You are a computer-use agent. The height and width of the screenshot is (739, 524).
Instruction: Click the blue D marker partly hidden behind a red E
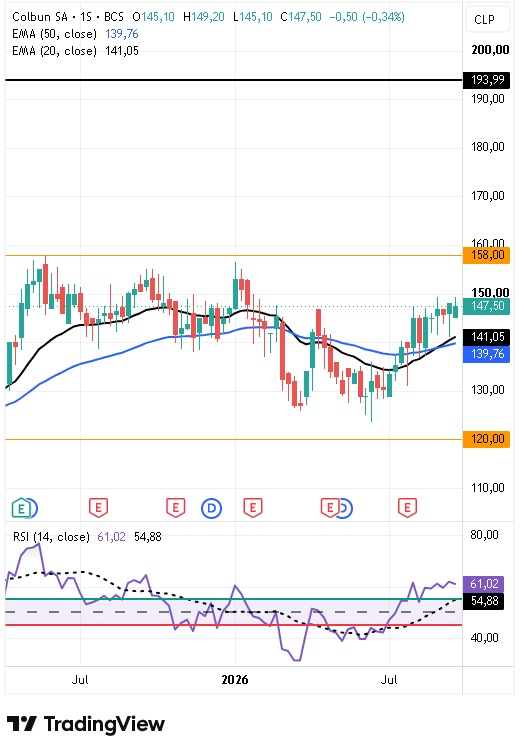pos(346,508)
